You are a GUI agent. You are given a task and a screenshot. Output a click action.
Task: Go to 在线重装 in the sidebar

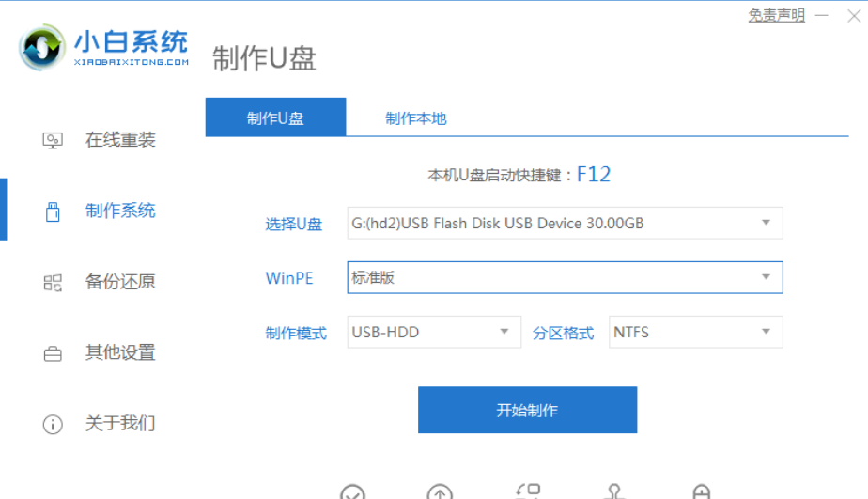pyautogui.click(x=120, y=140)
